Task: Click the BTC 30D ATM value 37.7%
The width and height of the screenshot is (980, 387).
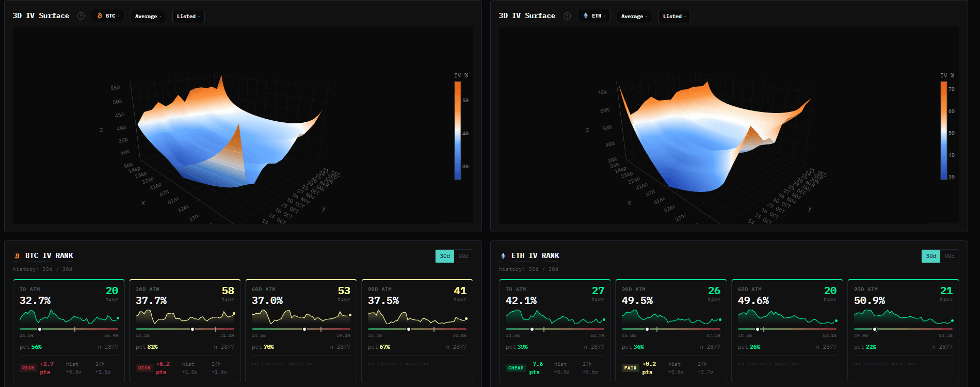Action: pos(151,300)
